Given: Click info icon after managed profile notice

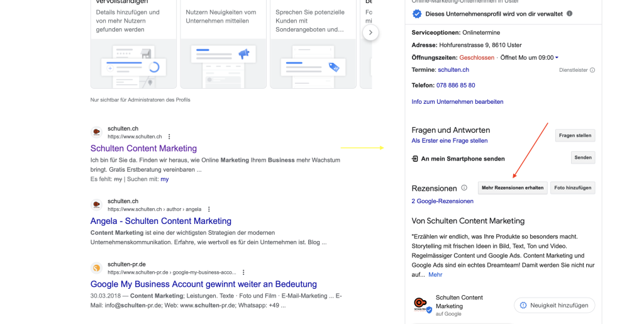Looking at the screenshot, I should pyautogui.click(x=570, y=13).
